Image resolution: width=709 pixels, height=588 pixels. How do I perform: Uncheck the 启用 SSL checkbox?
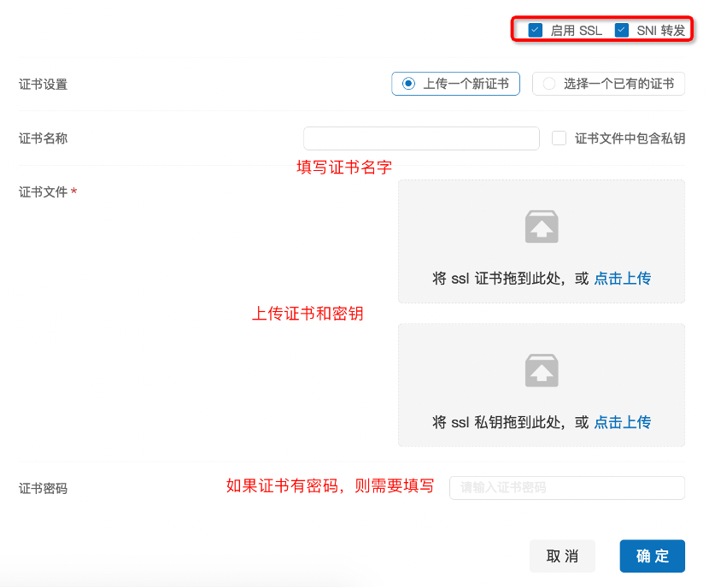(x=536, y=30)
